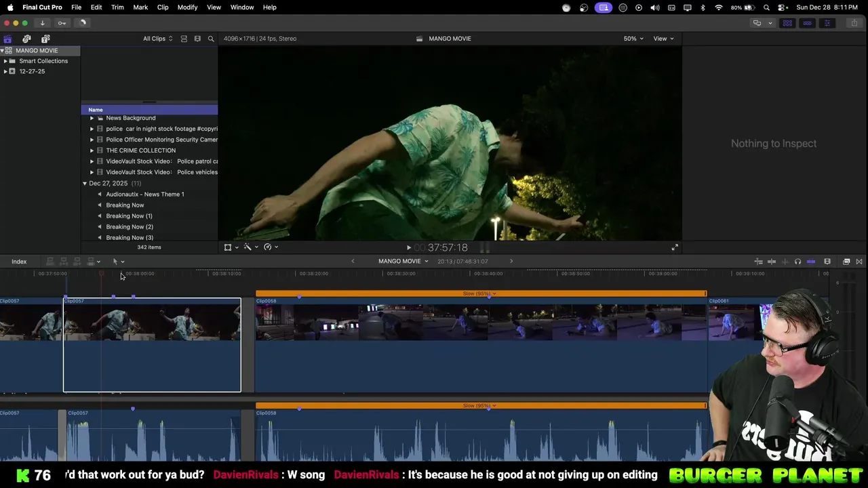Toggle the Inspector panel visibility button
This screenshot has width=868, height=488.
pyautogui.click(x=827, y=23)
